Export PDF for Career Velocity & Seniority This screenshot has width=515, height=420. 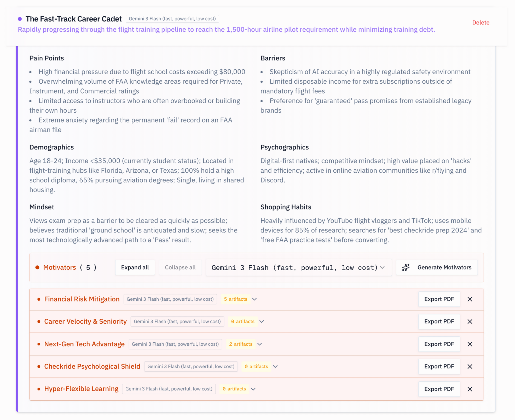(x=439, y=322)
